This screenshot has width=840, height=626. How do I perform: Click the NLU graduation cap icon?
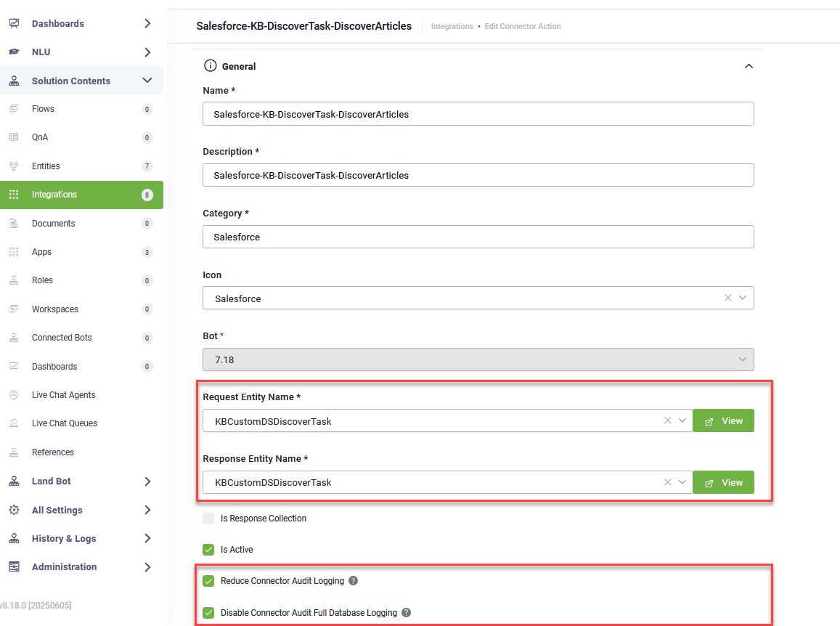coord(15,52)
